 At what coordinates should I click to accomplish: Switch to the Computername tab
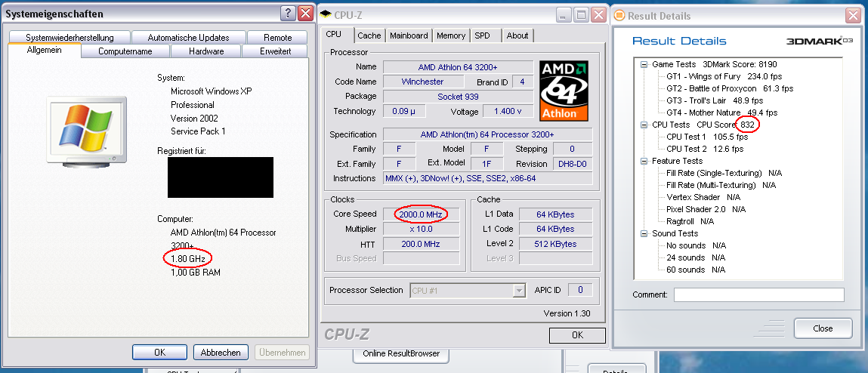[x=125, y=51]
